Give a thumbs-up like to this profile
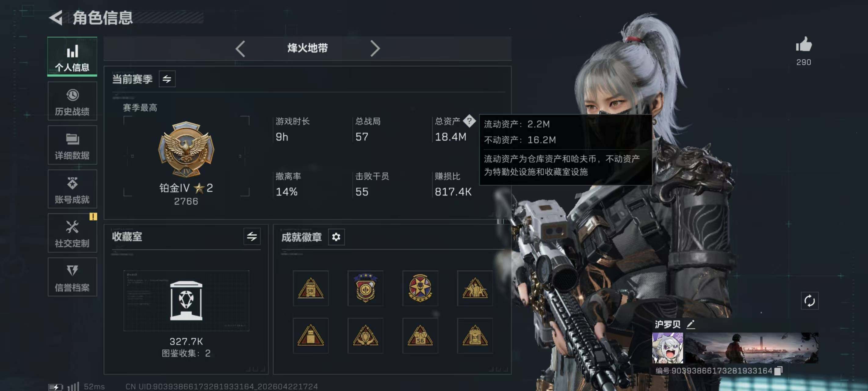This screenshot has width=868, height=391. pyautogui.click(x=804, y=45)
